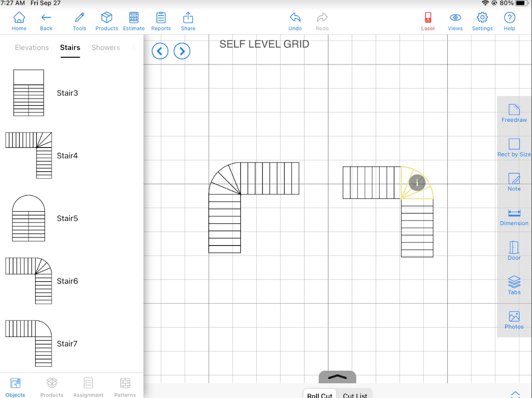Switch to the Showers tab
The width and height of the screenshot is (532, 398).
pyautogui.click(x=106, y=48)
